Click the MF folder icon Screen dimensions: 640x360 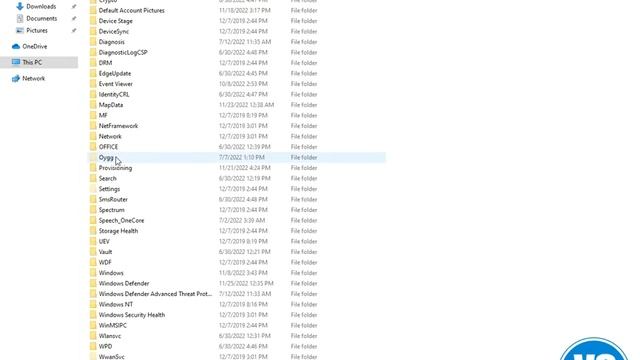[93, 116]
